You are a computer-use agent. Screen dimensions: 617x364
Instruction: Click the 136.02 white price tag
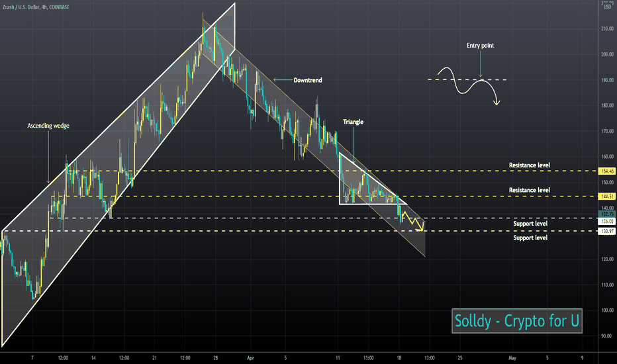pyautogui.click(x=607, y=222)
